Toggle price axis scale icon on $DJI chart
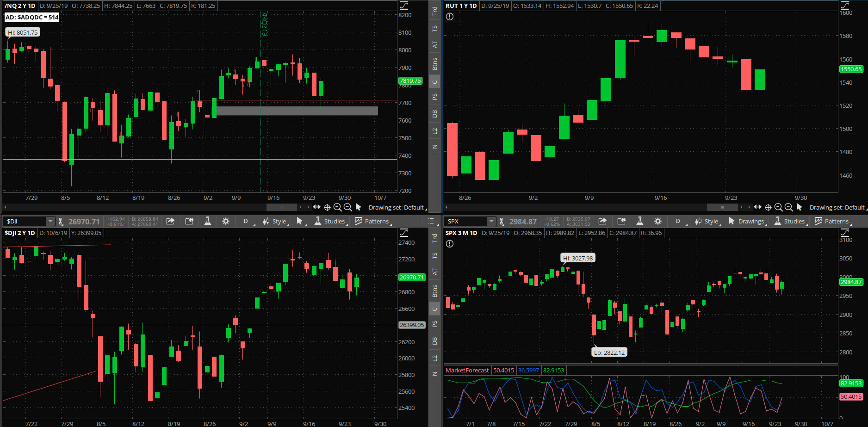Viewport: 868px width, 427px height. tap(404, 233)
